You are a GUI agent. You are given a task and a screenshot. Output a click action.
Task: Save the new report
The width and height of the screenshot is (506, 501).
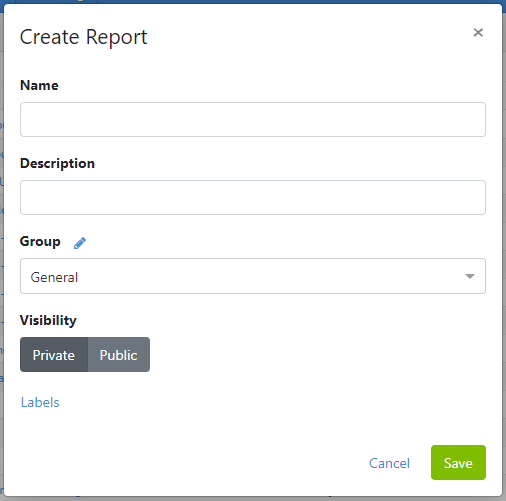coord(458,463)
